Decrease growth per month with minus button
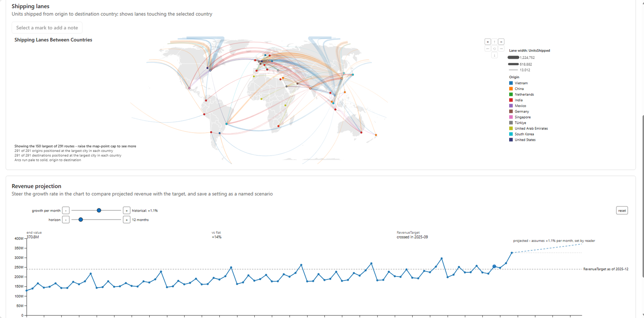This screenshot has width=644, height=318. pos(66,210)
